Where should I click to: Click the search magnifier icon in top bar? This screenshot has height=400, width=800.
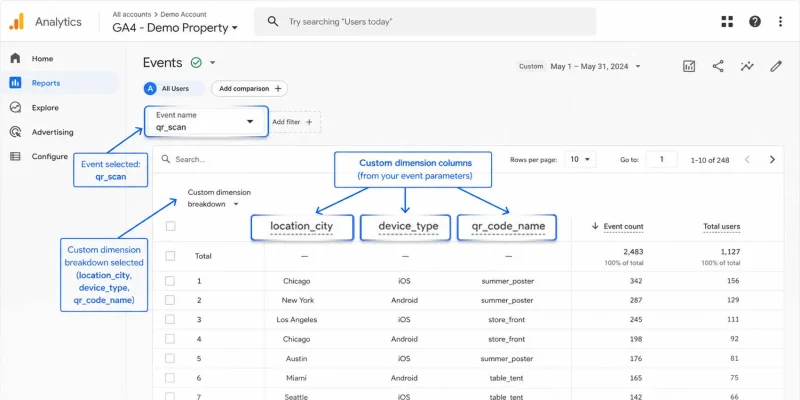pyautogui.click(x=273, y=21)
